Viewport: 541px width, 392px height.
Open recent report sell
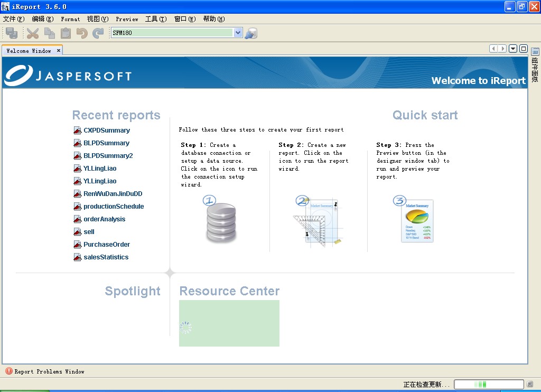tap(89, 231)
